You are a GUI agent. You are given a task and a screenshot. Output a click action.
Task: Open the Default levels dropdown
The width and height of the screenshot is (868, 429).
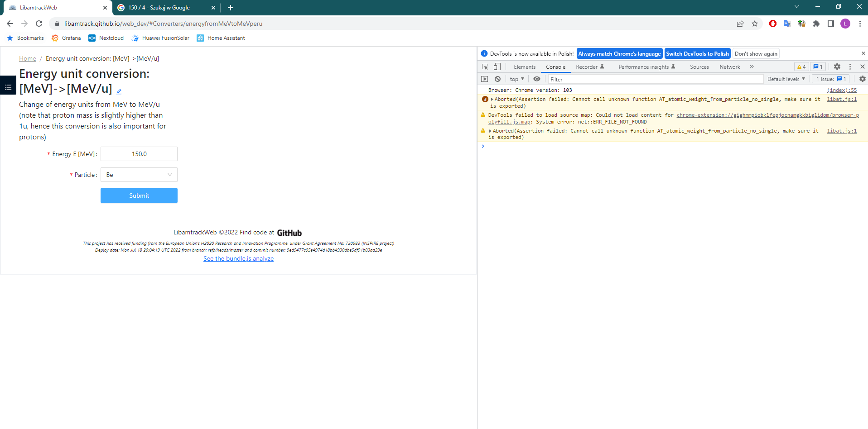[x=786, y=79]
